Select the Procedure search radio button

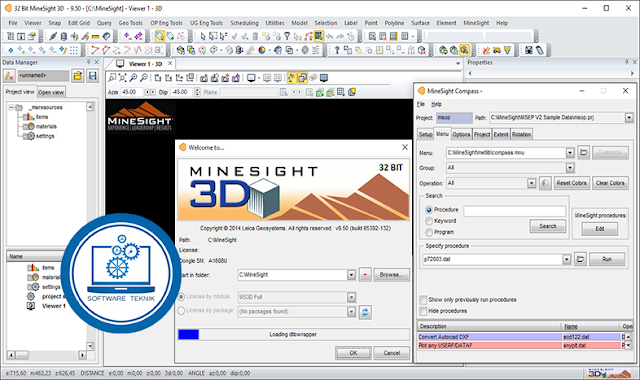(x=429, y=210)
